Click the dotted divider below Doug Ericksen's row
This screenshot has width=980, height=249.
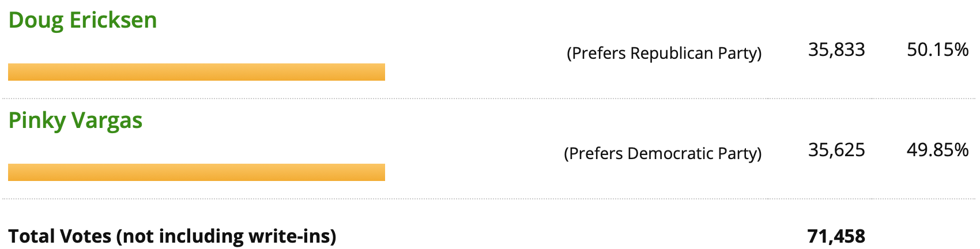[x=490, y=99]
